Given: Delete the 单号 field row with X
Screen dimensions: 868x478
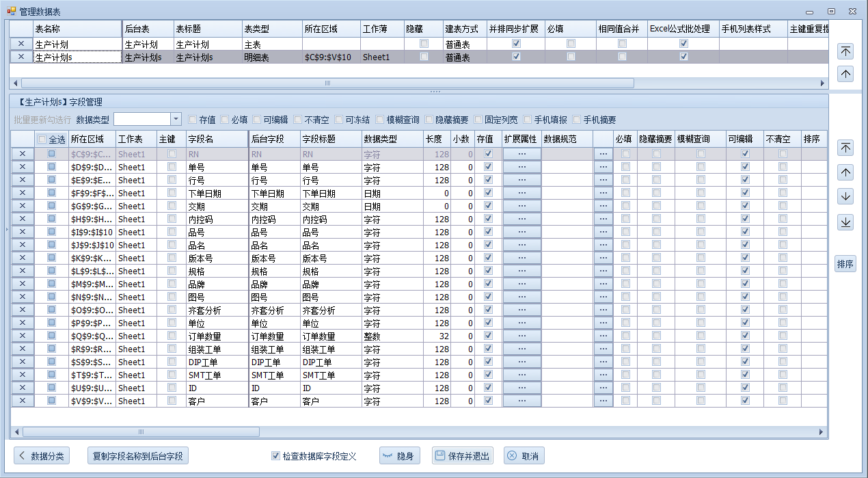Looking at the screenshot, I should [22, 167].
